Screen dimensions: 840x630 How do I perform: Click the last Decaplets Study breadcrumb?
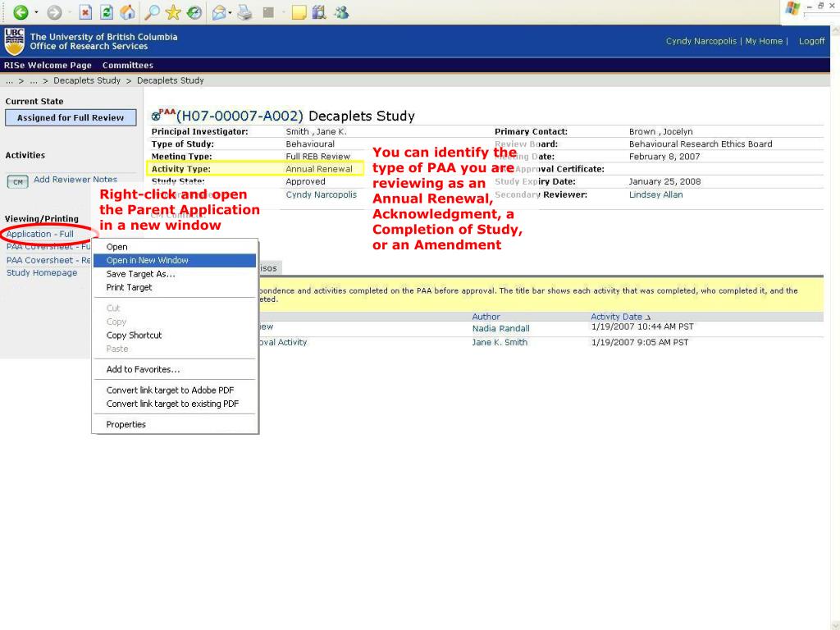[x=171, y=80]
